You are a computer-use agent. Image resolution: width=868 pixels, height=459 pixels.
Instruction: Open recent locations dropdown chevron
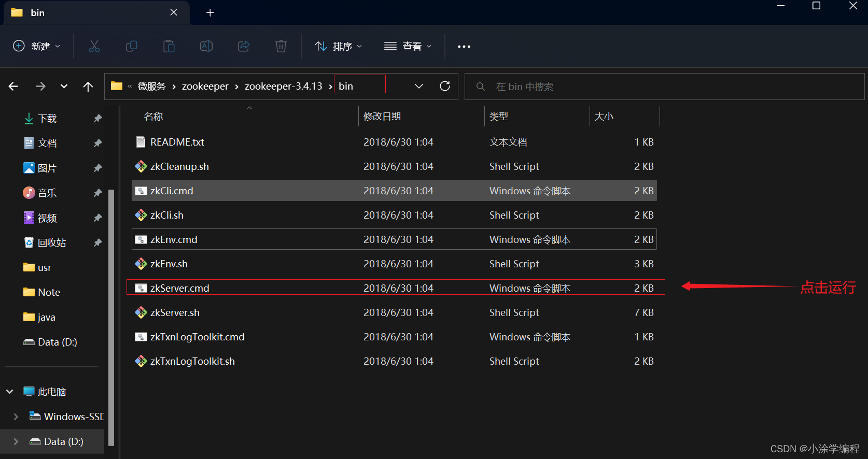point(64,87)
